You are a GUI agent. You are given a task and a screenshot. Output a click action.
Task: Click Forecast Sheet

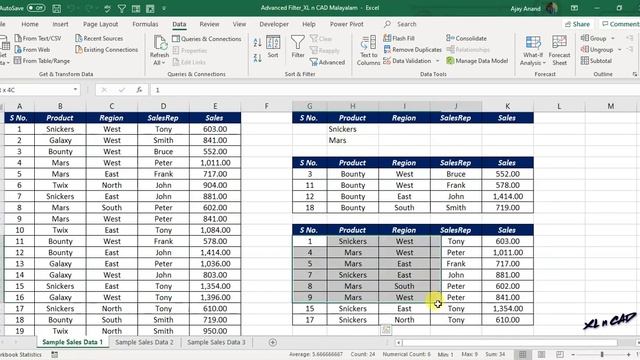560,51
